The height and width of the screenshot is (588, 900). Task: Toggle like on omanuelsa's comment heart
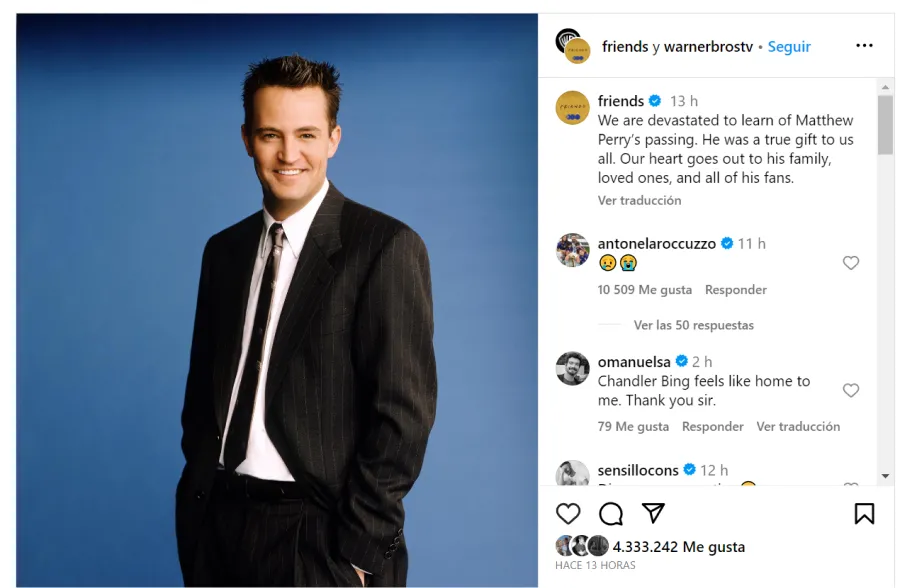(851, 390)
